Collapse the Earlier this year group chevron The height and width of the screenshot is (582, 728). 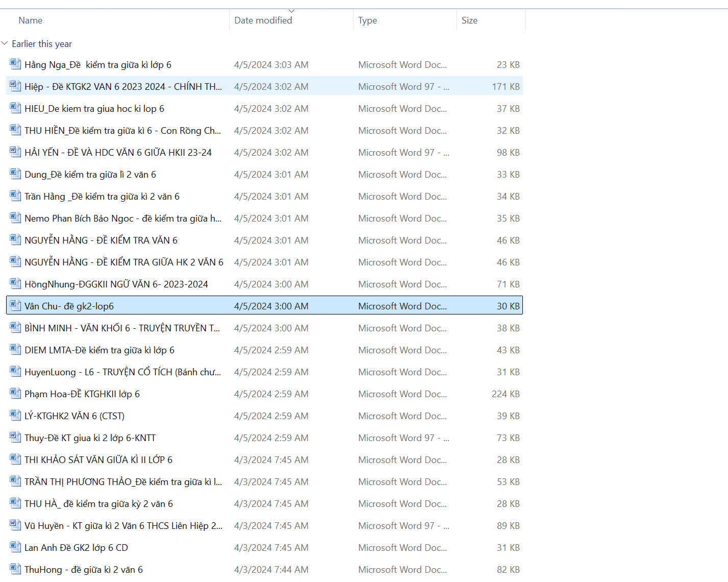coord(5,43)
